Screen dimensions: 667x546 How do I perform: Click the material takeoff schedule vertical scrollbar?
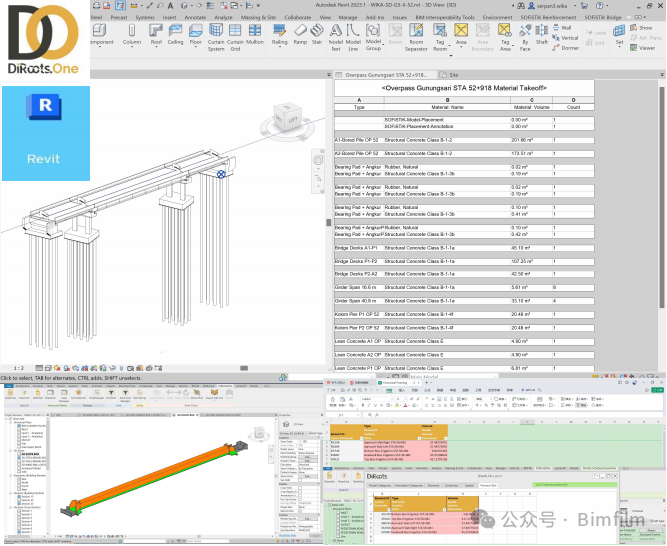pos(662,196)
